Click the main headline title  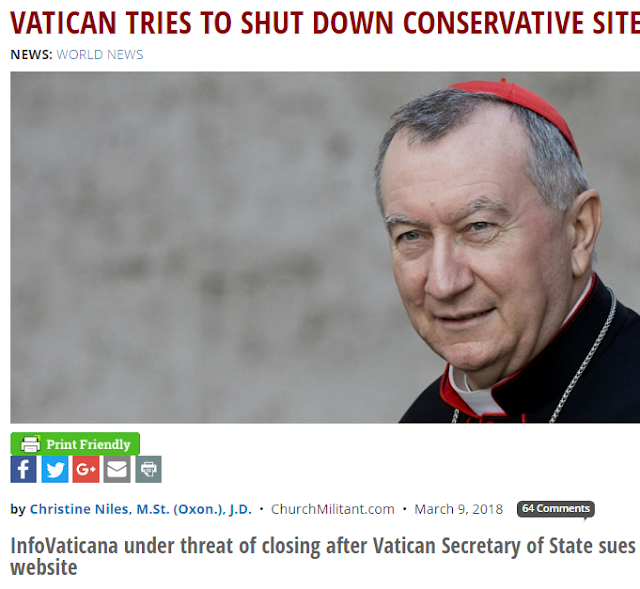325,22
